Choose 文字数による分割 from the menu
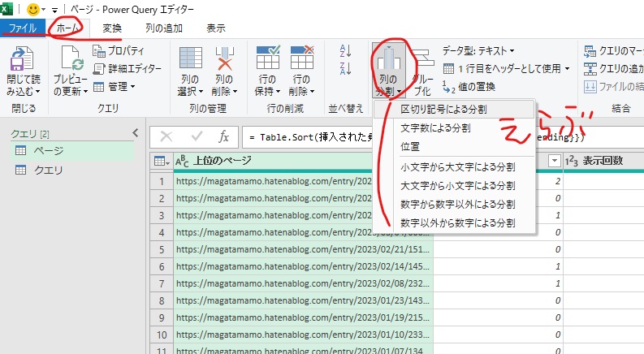Screen dimensions: 644x354 (454, 128)
